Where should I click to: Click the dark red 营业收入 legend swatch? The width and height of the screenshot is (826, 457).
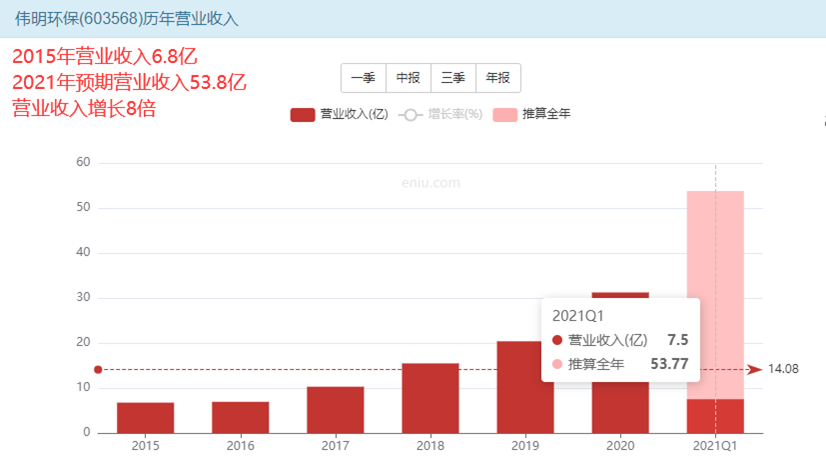[302, 115]
